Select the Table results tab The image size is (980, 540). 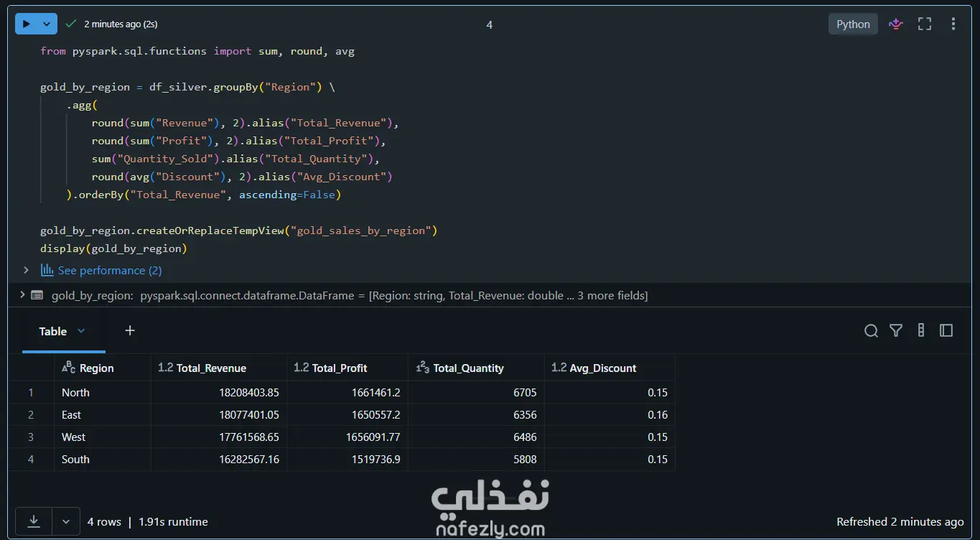coord(53,331)
